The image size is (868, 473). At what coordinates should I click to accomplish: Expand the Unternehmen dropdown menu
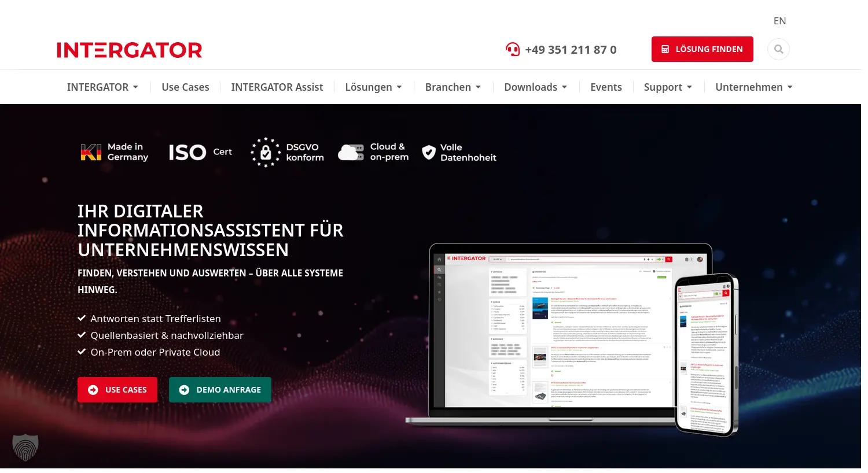(754, 87)
